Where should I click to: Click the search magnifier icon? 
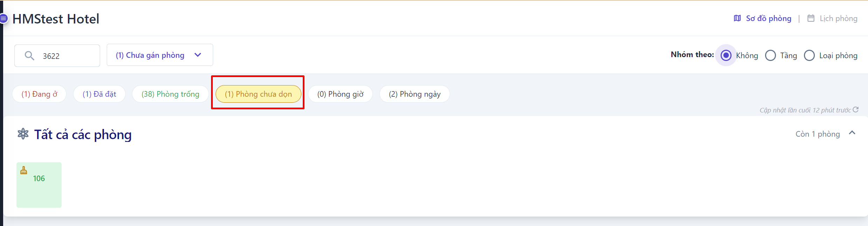[29, 56]
